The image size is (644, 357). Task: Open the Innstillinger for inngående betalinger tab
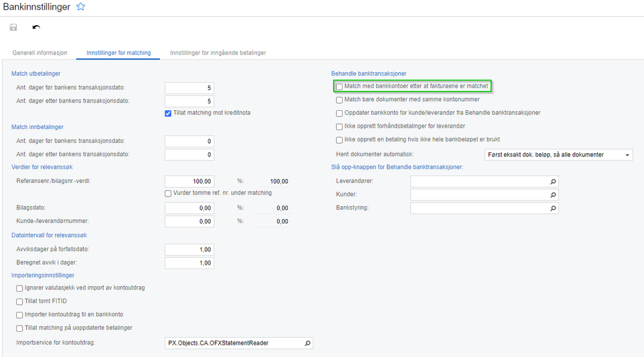pyautogui.click(x=218, y=53)
